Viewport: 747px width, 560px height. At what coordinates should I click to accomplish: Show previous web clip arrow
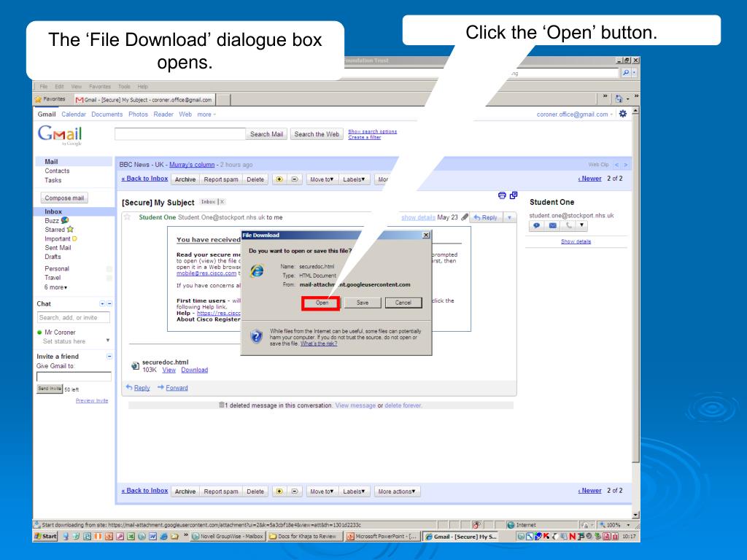(616, 165)
